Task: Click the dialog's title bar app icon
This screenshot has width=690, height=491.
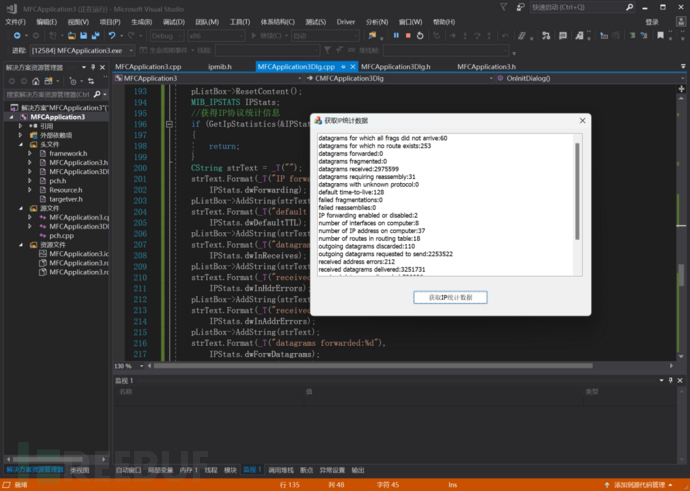Action: pos(318,120)
